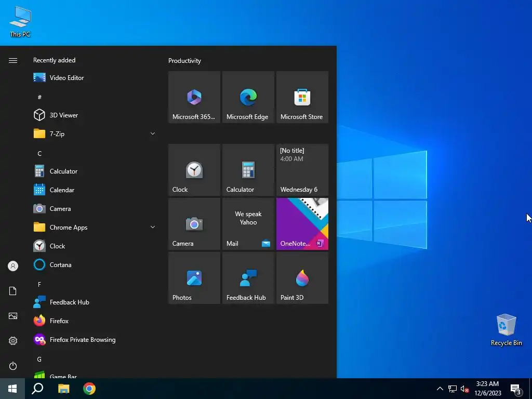Screen dimensions: 532x399
Task: Open the OneNote tile
Action: (302, 224)
